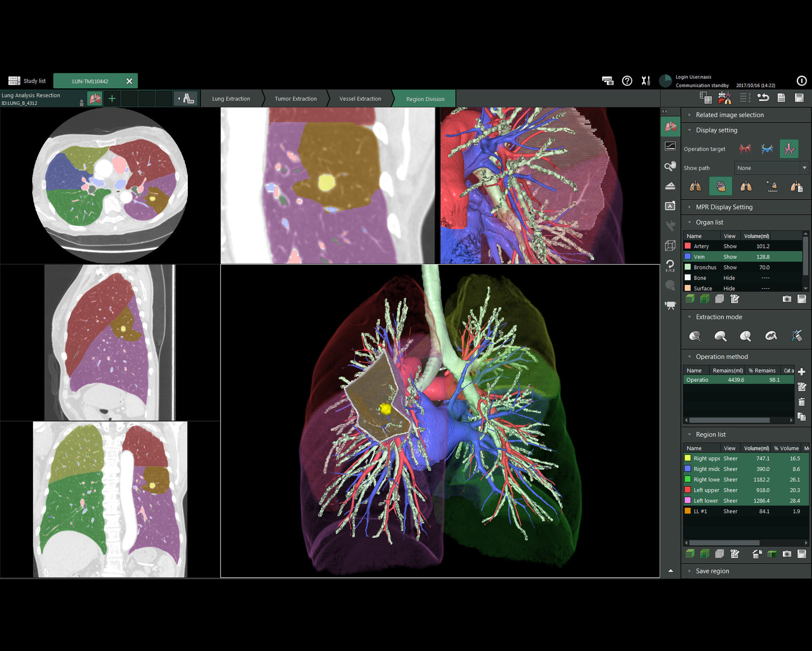The width and height of the screenshot is (812, 651).
Task: Select the artery operation target icon
Action: (x=745, y=149)
